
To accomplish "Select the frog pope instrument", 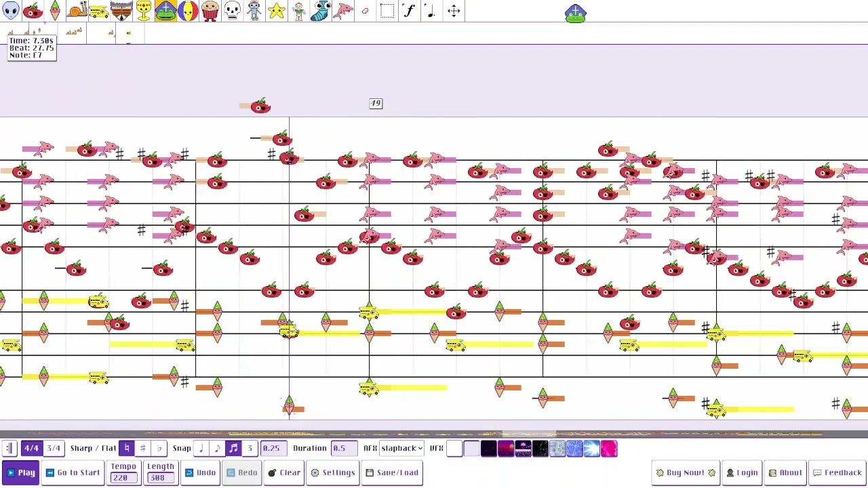I will click(166, 11).
